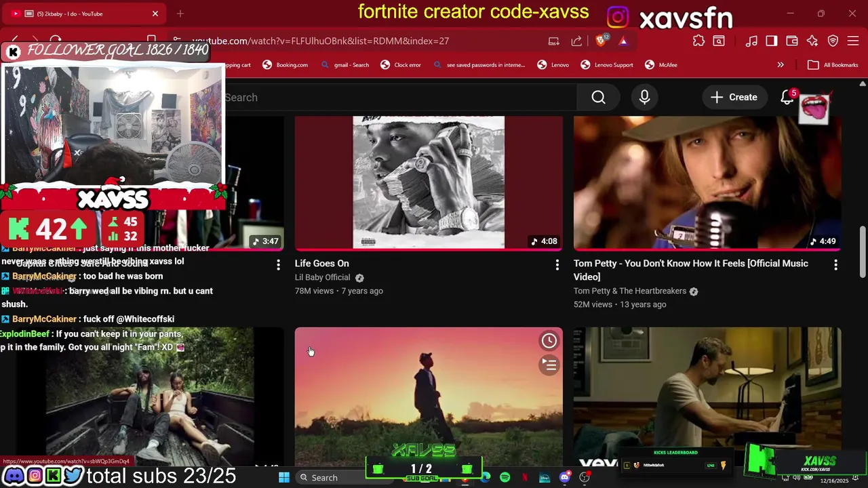This screenshot has width=868, height=488.
Task: Open Life Goes On video thumbnail
Action: 429,183
